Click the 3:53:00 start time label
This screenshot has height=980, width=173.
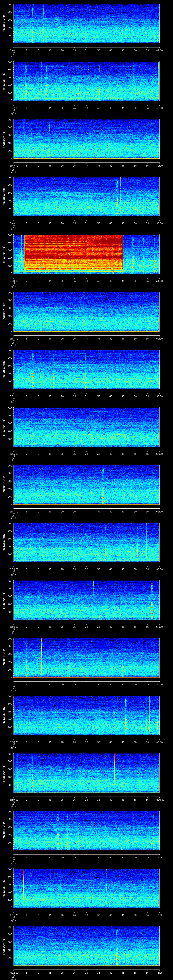pyautogui.click(x=14, y=454)
